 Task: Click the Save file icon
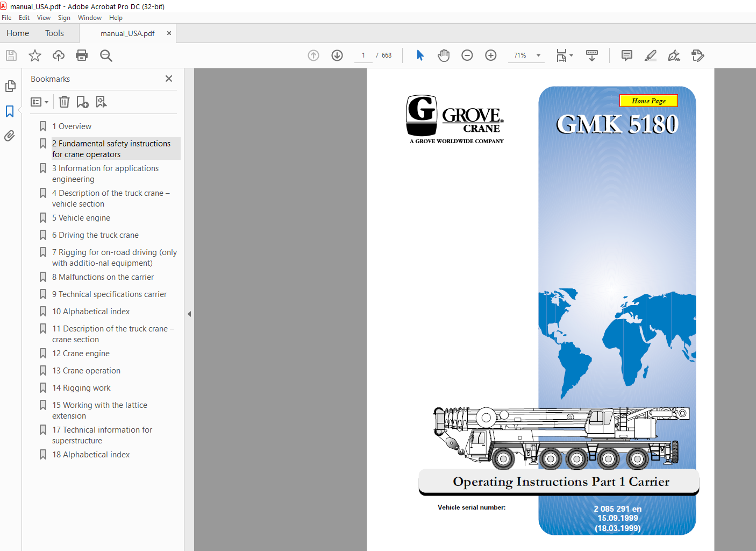point(11,55)
